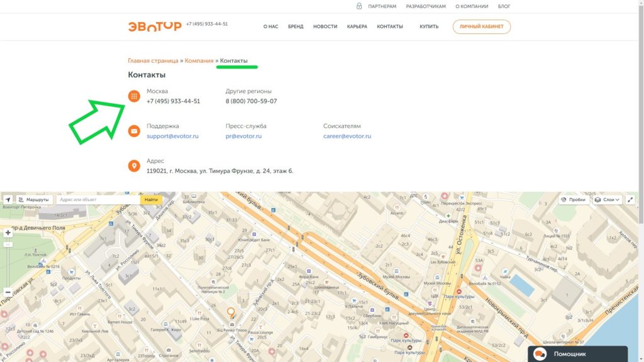
Task: Click the Хмельной Лев map label
Action: (x=95, y=331)
